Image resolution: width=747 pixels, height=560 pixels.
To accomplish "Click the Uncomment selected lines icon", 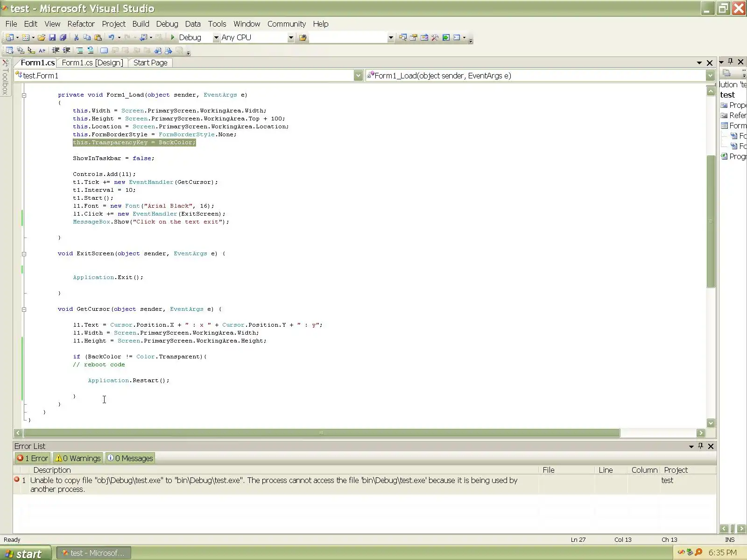I will (x=91, y=50).
